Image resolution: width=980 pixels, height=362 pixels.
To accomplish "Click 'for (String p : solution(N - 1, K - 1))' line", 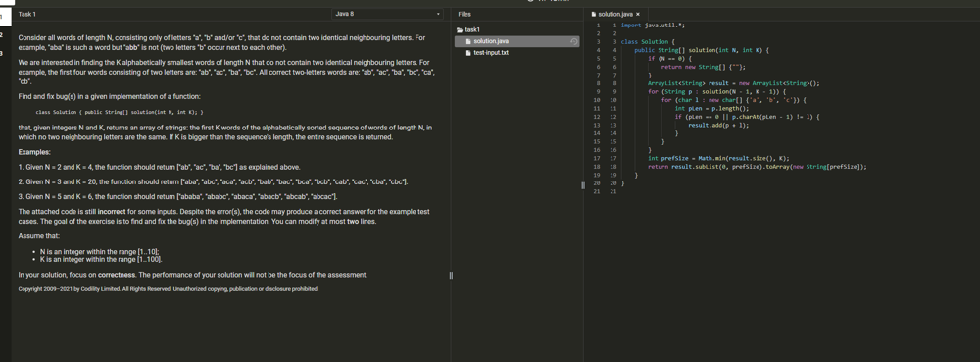I will (716, 92).
